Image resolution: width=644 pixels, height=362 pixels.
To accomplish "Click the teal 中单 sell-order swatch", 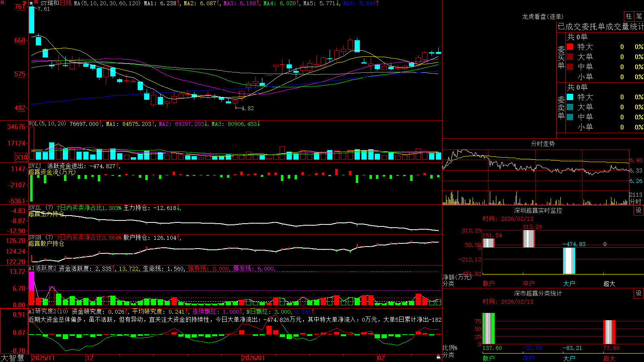I will tap(570, 117).
